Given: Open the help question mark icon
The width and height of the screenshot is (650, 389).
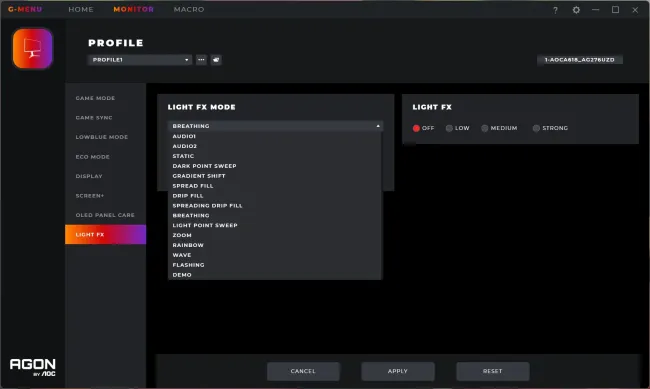Looking at the screenshot, I should tap(555, 10).
